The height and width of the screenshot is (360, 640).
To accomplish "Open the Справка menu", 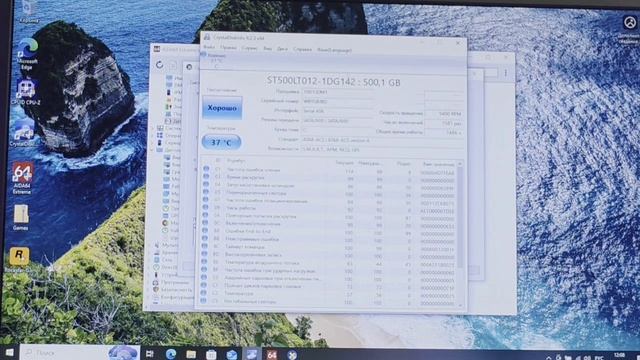I will click(302, 49).
